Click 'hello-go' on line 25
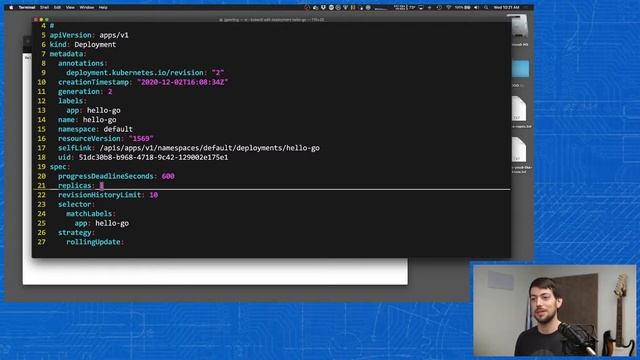 [112, 223]
